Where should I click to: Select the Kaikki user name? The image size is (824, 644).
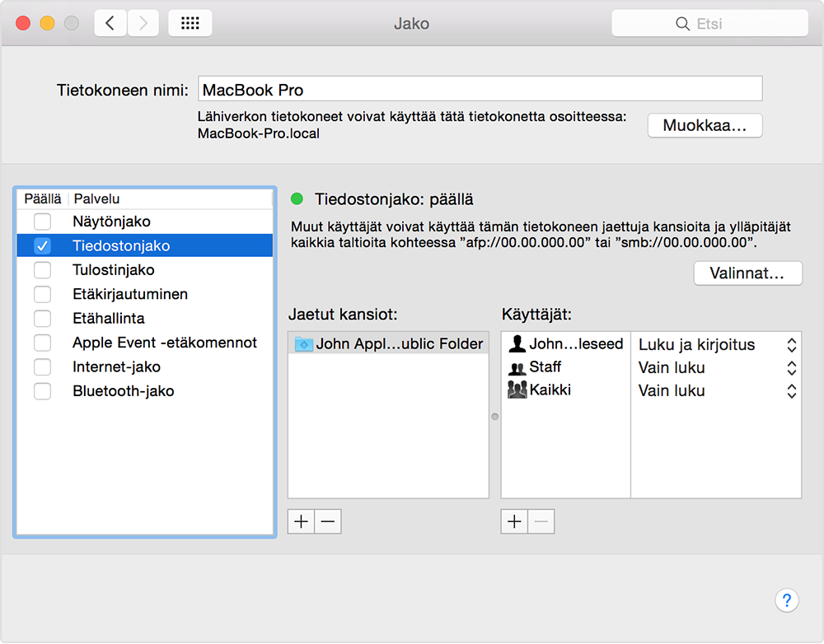pos(550,390)
